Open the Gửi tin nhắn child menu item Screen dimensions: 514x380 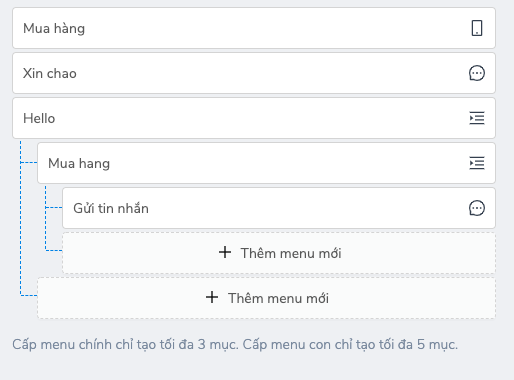pos(279,208)
